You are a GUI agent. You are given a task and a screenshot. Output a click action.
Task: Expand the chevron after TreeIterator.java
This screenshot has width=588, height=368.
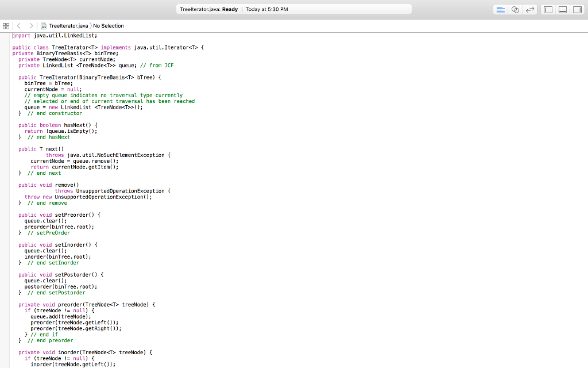[x=92, y=26]
